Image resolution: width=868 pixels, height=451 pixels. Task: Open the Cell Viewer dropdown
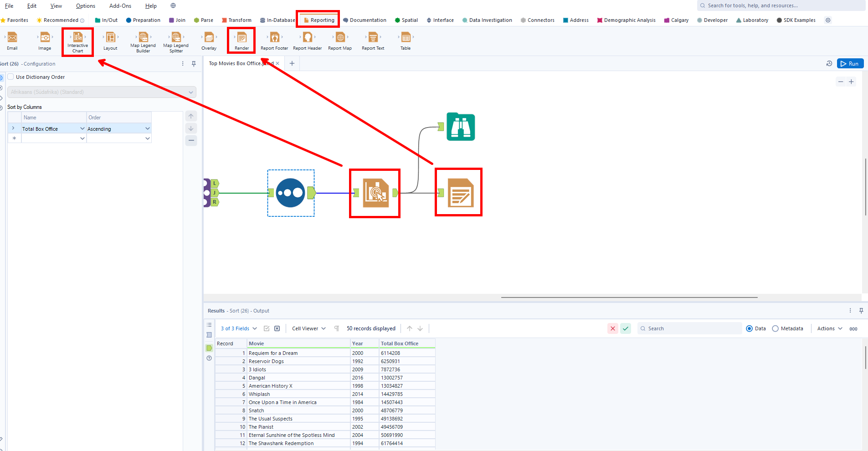tap(308, 328)
